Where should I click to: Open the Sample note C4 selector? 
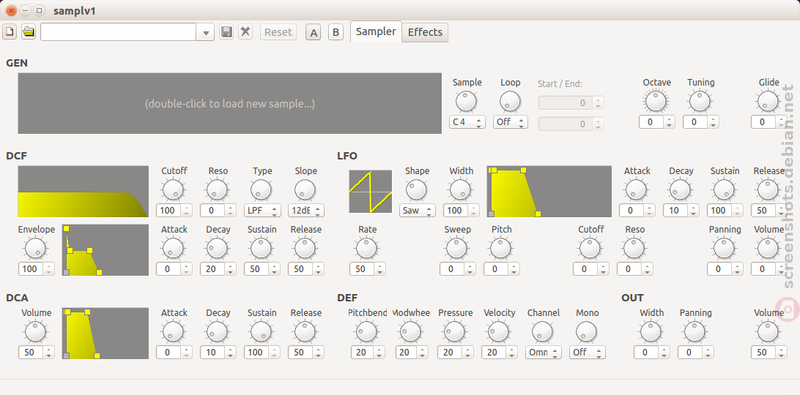pos(467,122)
